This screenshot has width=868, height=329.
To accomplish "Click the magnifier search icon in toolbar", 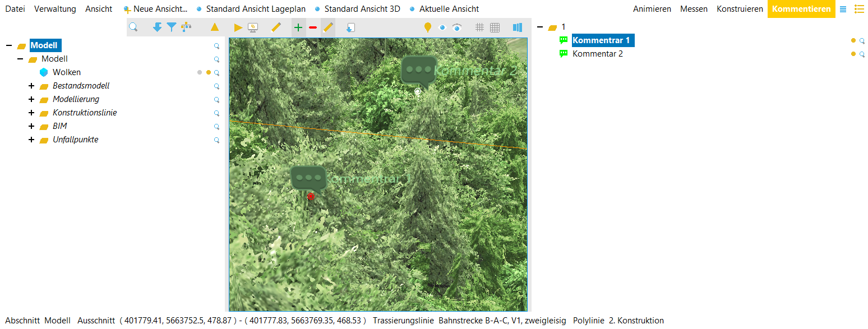I will 133,27.
